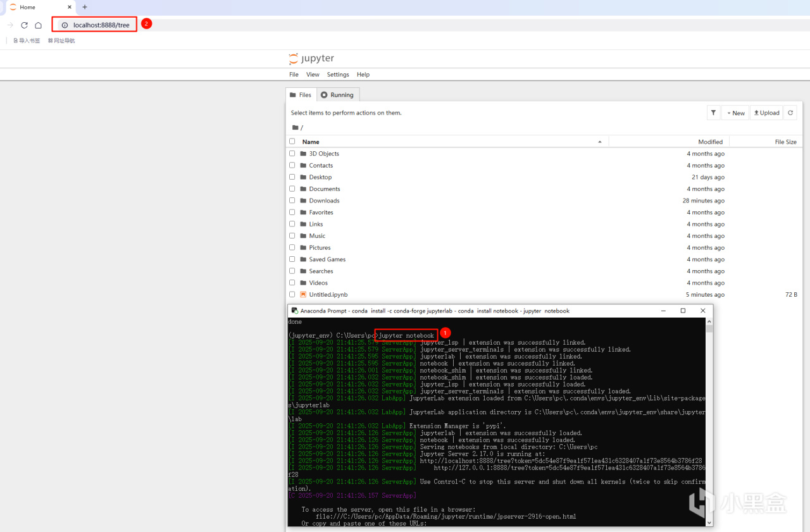810x532 pixels.
Task: Click the 3D Objects folder icon
Action: (x=303, y=154)
